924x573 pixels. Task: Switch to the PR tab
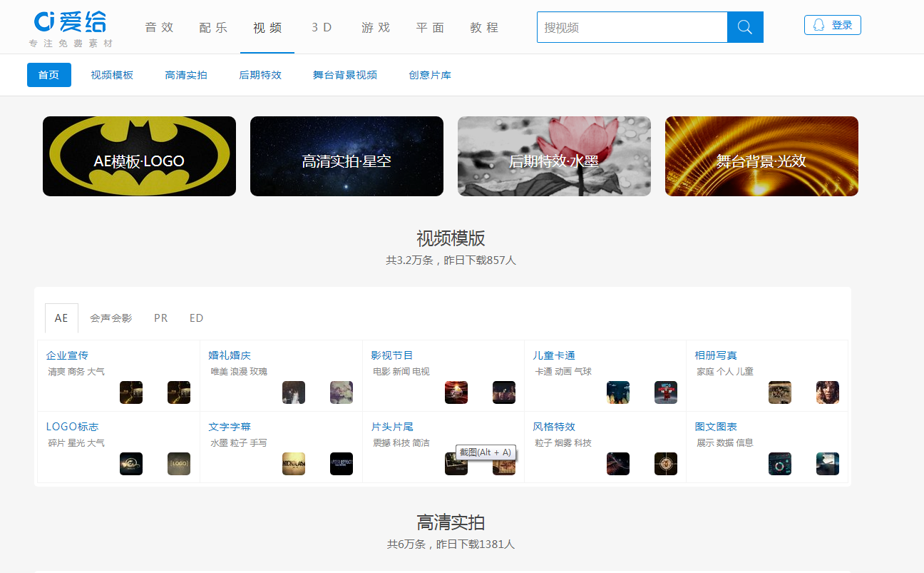161,318
